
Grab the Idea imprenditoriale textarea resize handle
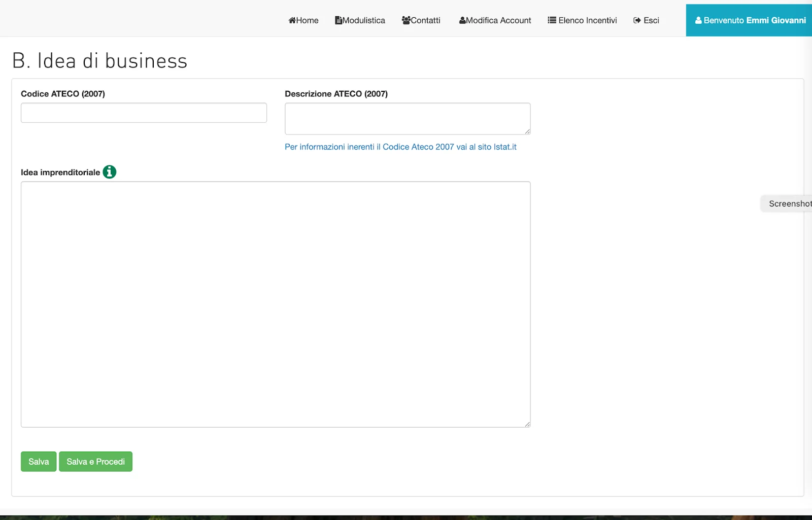(x=527, y=424)
